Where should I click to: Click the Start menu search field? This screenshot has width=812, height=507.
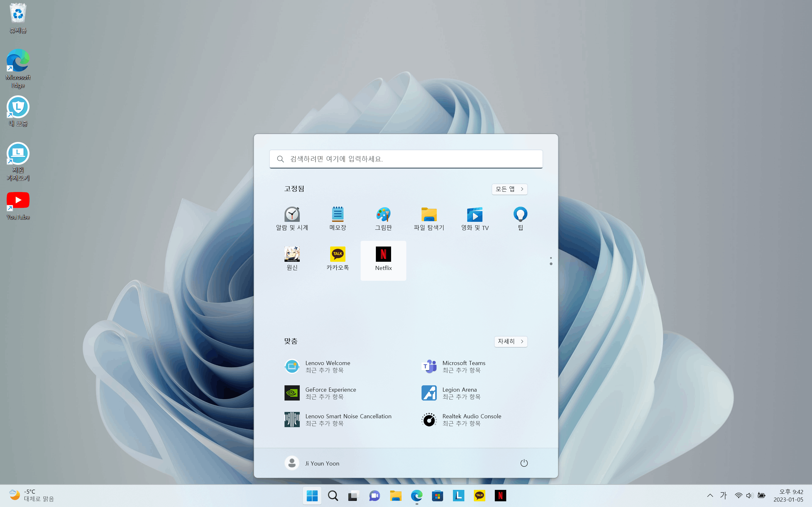coord(406,159)
